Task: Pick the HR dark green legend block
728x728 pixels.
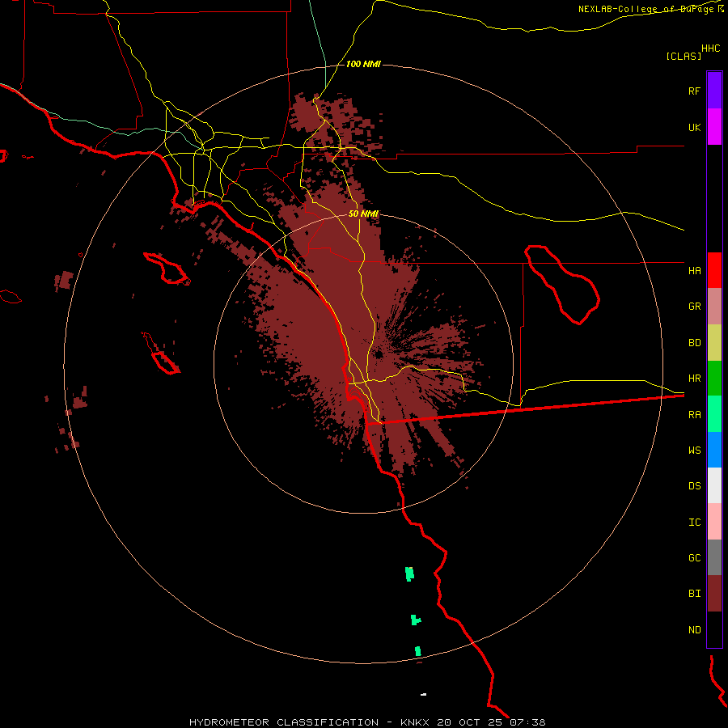Action: pyautogui.click(x=714, y=379)
